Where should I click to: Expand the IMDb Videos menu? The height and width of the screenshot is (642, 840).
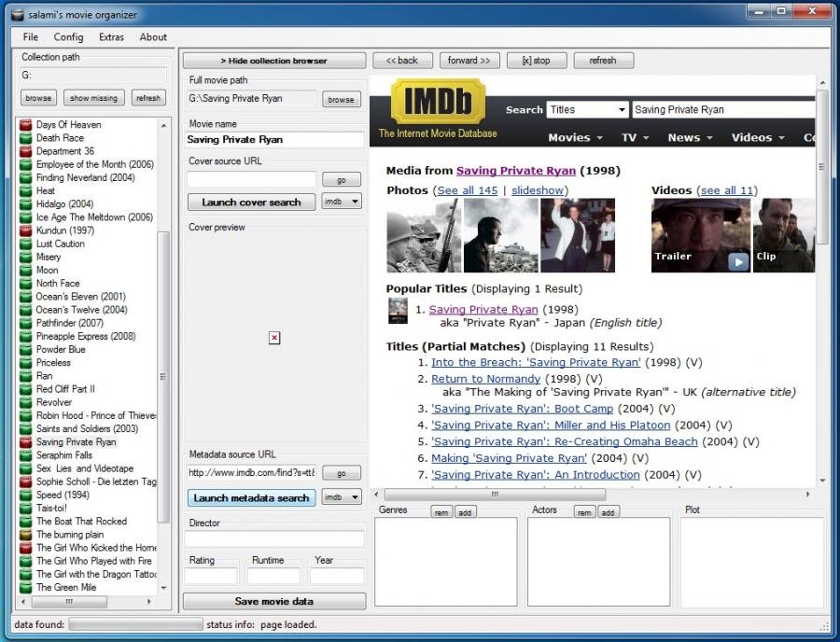pyautogui.click(x=758, y=137)
